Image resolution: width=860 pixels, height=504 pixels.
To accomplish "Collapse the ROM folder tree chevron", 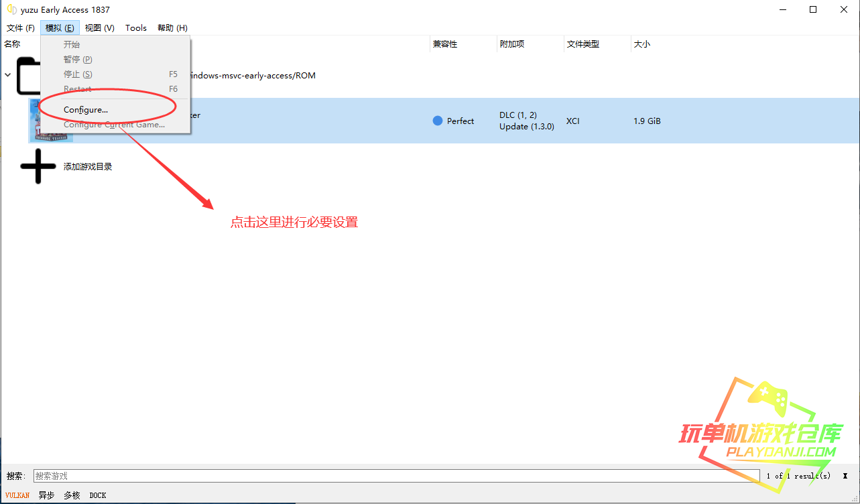I will (x=8, y=75).
